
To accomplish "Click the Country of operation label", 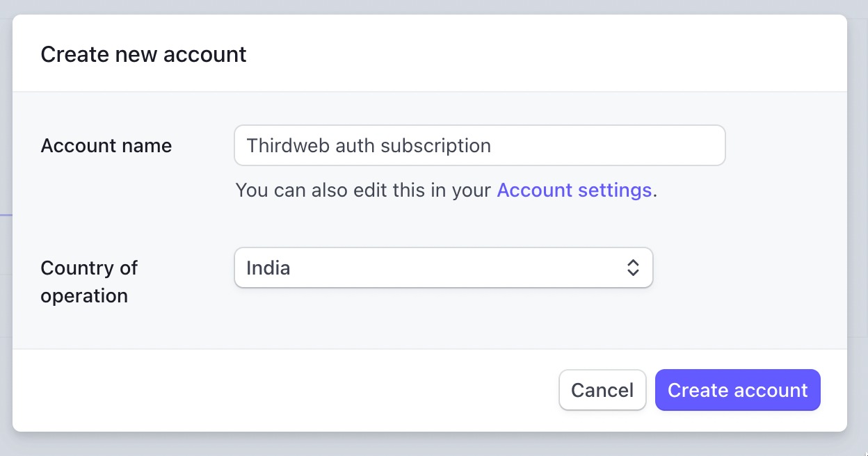I will pyautogui.click(x=89, y=282).
